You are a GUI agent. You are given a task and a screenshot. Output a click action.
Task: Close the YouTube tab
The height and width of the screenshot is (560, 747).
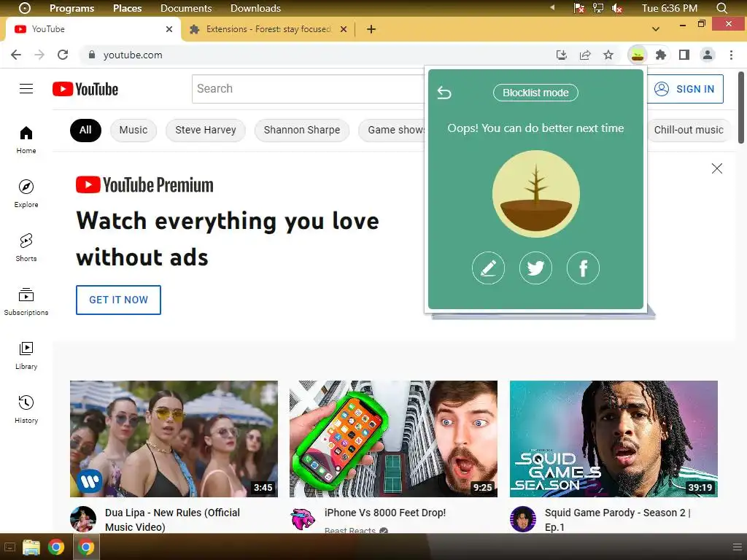[169, 29]
